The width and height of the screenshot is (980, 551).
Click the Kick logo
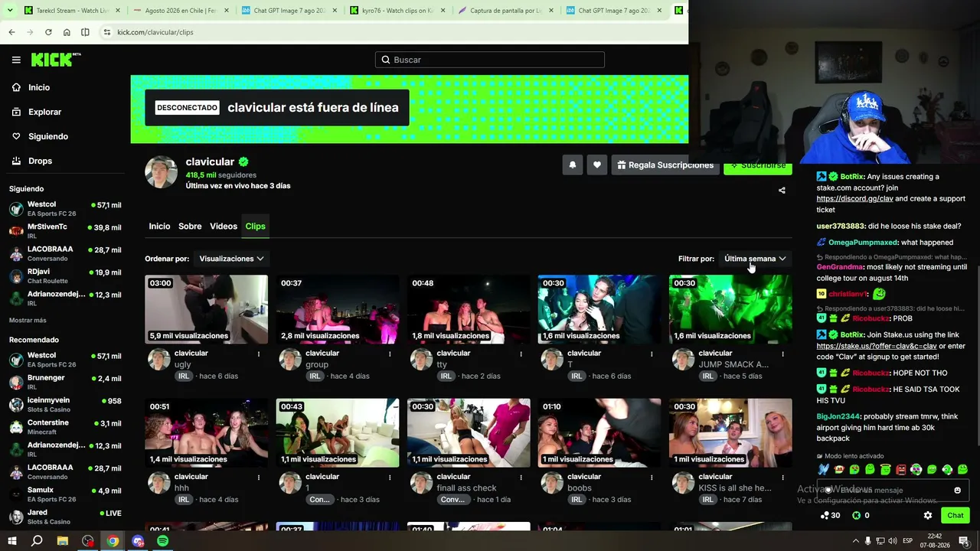point(56,60)
